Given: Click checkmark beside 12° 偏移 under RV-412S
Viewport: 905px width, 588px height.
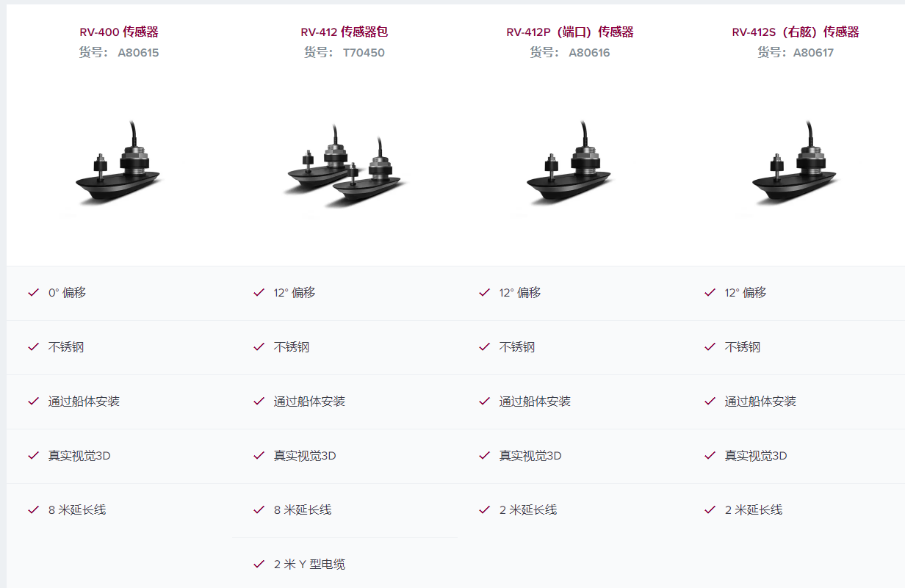Looking at the screenshot, I should (x=710, y=292).
